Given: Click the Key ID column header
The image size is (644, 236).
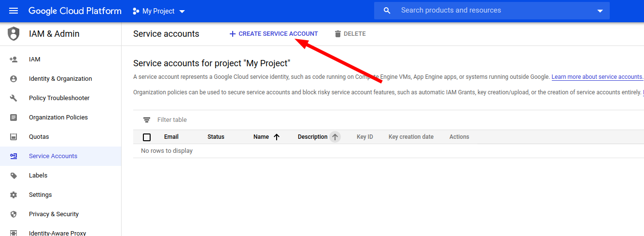Looking at the screenshot, I should pyautogui.click(x=365, y=137).
